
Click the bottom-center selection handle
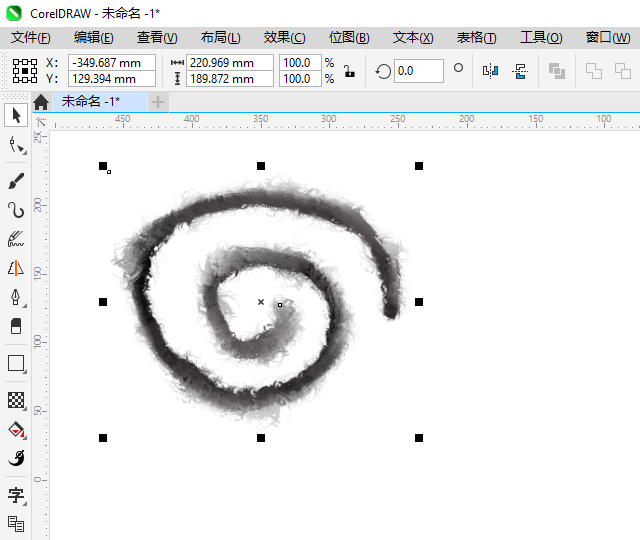tap(261, 438)
